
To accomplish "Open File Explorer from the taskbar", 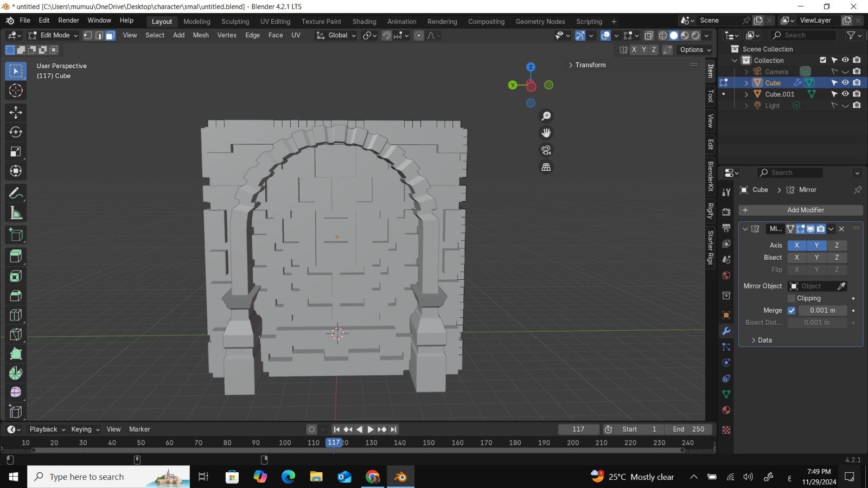I will pyautogui.click(x=316, y=477).
